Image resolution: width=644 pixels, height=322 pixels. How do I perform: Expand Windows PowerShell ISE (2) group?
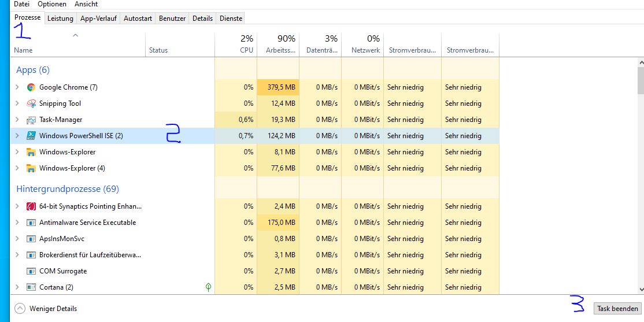pyautogui.click(x=17, y=135)
